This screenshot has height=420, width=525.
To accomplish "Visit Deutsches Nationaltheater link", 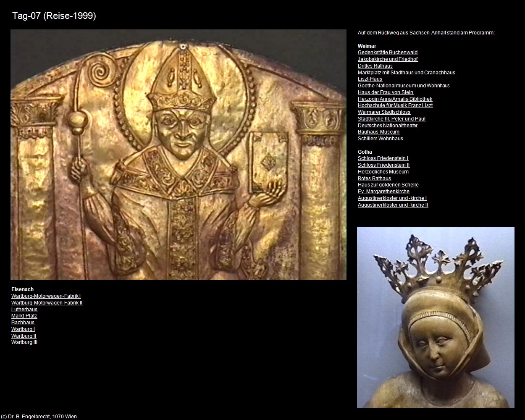I will point(388,126).
